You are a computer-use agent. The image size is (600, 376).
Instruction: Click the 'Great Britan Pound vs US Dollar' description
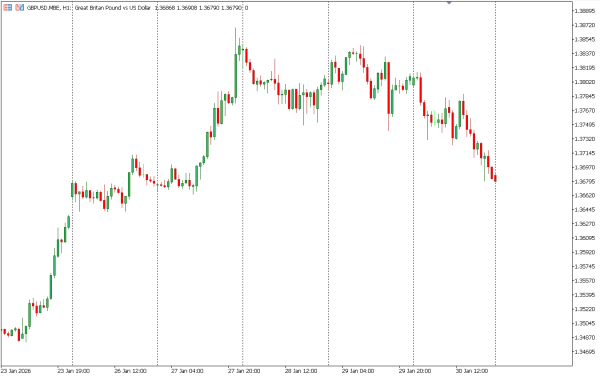(113, 8)
